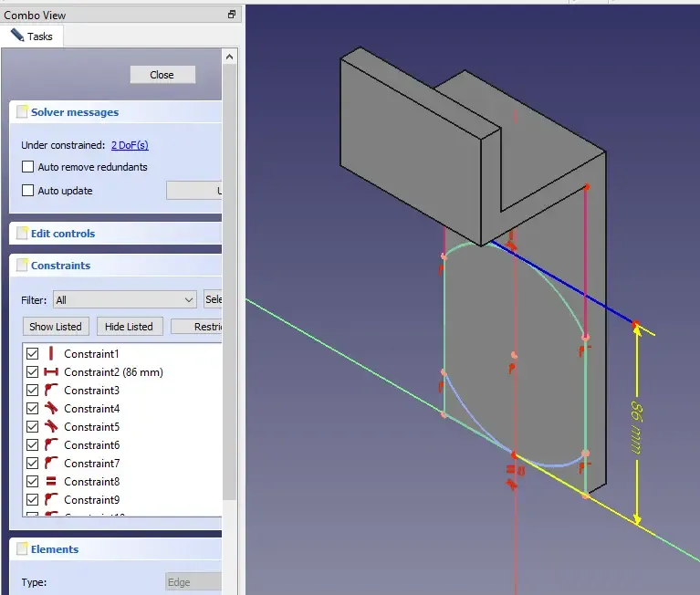This screenshot has width=700, height=595.
Task: Expand the Edit controls section
Action: pyautogui.click(x=63, y=234)
